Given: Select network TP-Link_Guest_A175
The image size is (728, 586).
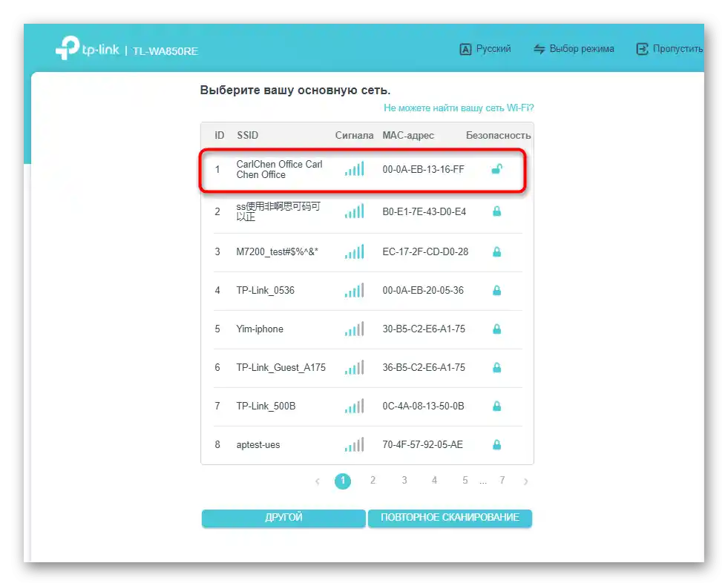Looking at the screenshot, I should 367,368.
